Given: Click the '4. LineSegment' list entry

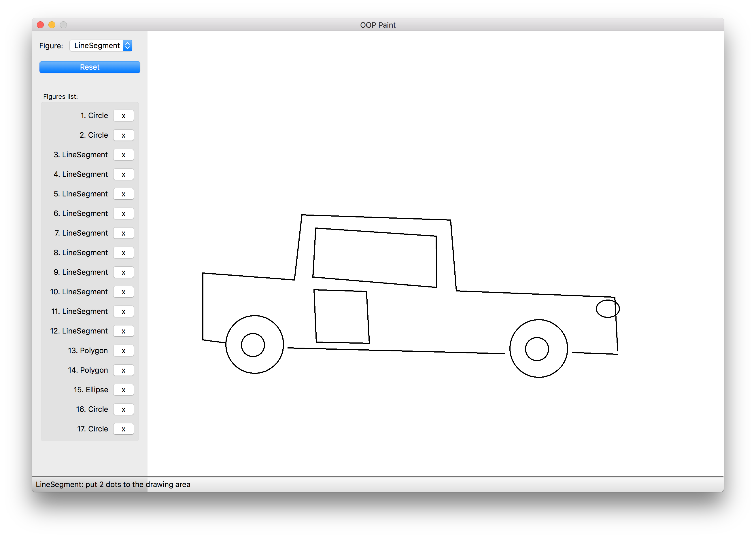Looking at the screenshot, I should pos(81,174).
